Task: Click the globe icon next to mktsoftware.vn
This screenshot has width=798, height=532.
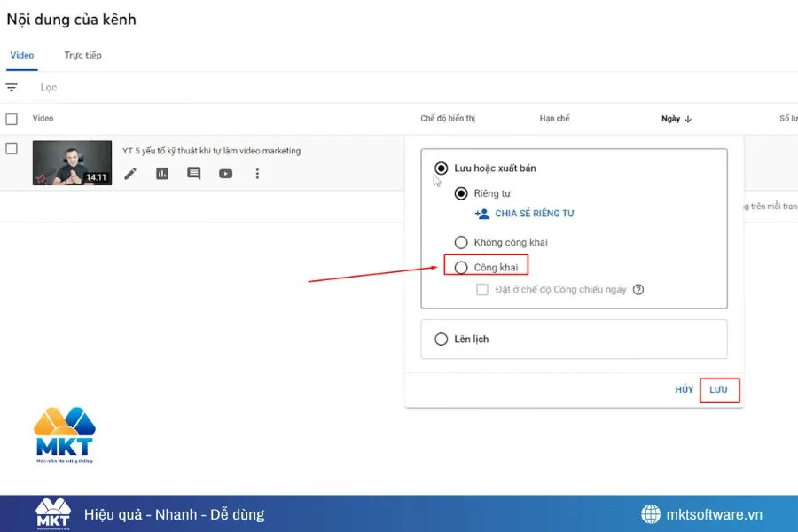Action: click(x=652, y=514)
